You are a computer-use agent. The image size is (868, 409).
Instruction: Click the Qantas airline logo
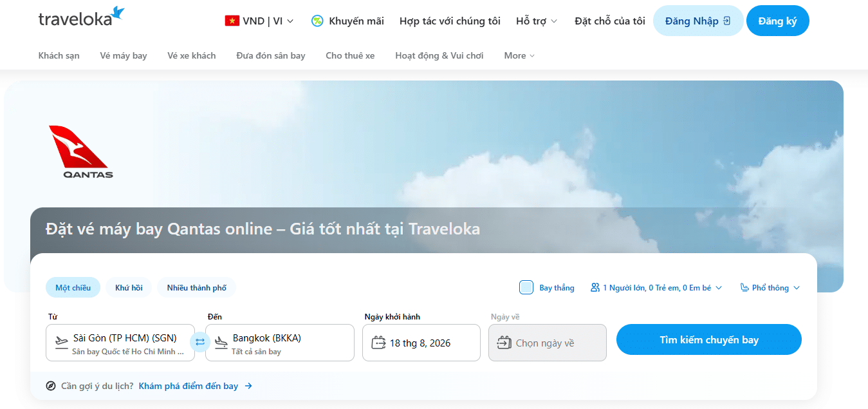coord(81,152)
